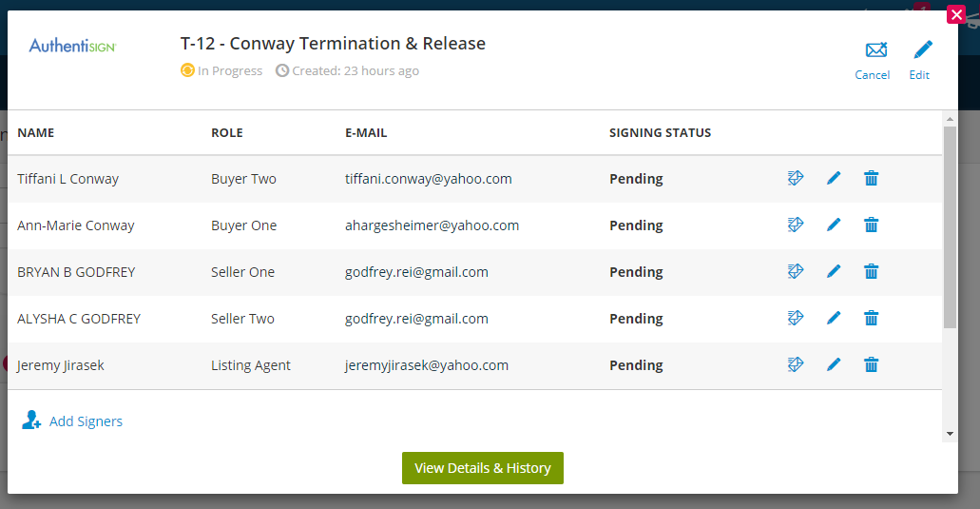Edit signer BRYAN B GODFREY

834,271
